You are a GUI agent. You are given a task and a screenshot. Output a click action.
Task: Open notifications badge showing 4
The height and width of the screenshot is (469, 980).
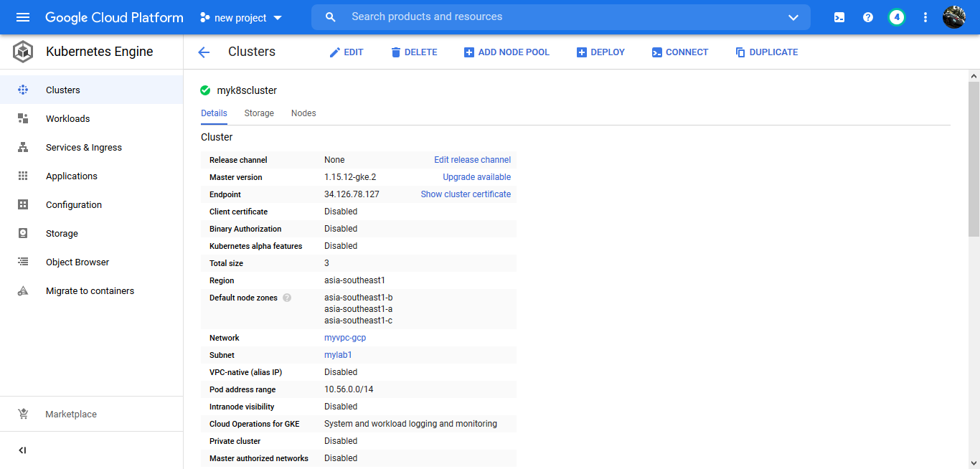coord(897,17)
